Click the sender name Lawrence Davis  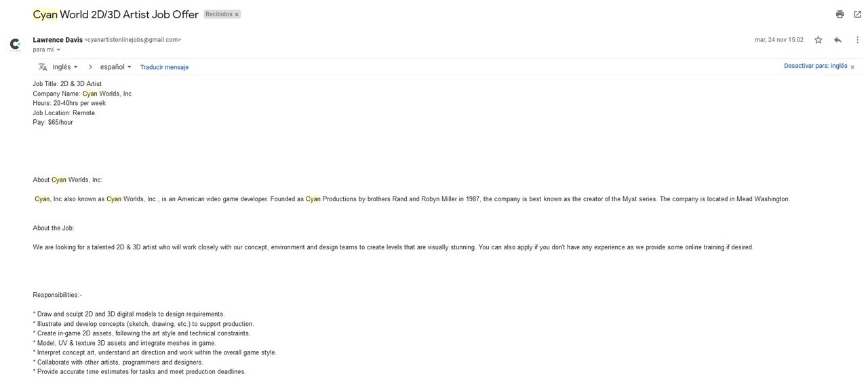[58, 40]
